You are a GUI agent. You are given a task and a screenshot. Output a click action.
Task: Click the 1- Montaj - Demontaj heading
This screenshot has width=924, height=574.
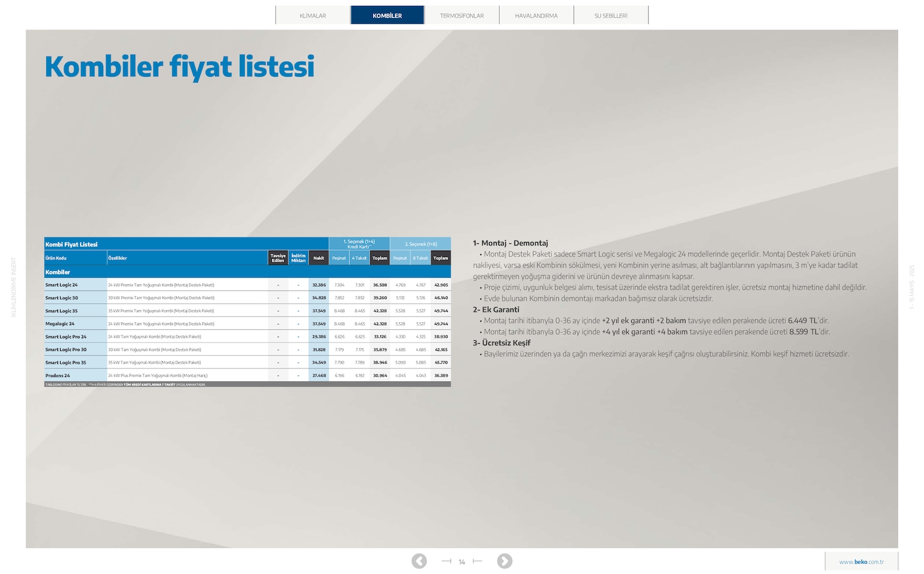pyautogui.click(x=511, y=243)
